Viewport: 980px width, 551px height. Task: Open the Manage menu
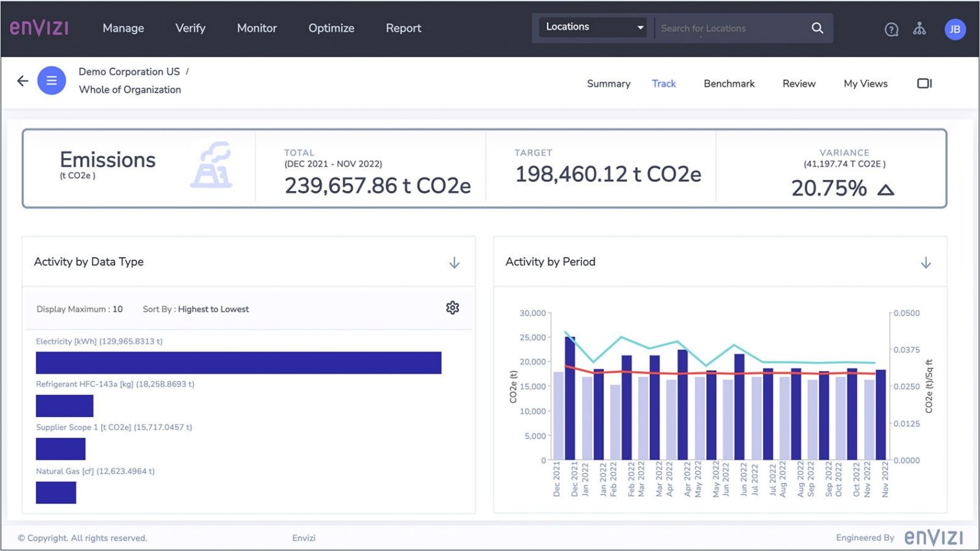(123, 28)
